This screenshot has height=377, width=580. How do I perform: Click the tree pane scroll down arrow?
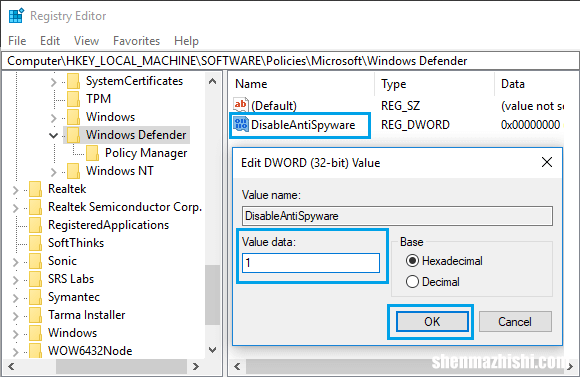pos(212,350)
